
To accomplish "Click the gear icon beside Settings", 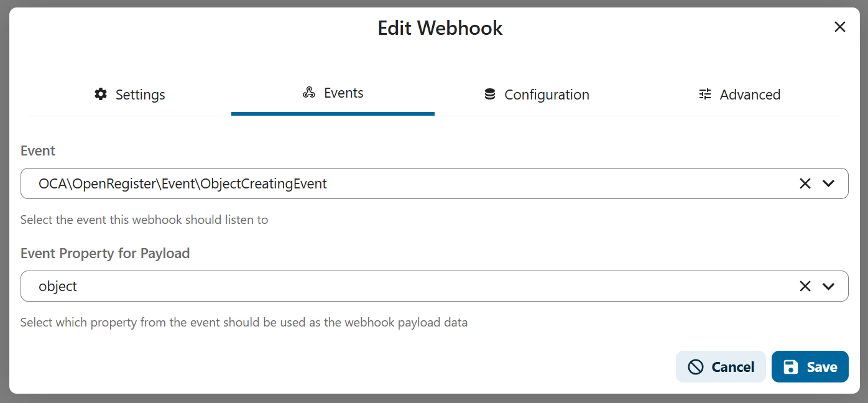I will (x=101, y=95).
